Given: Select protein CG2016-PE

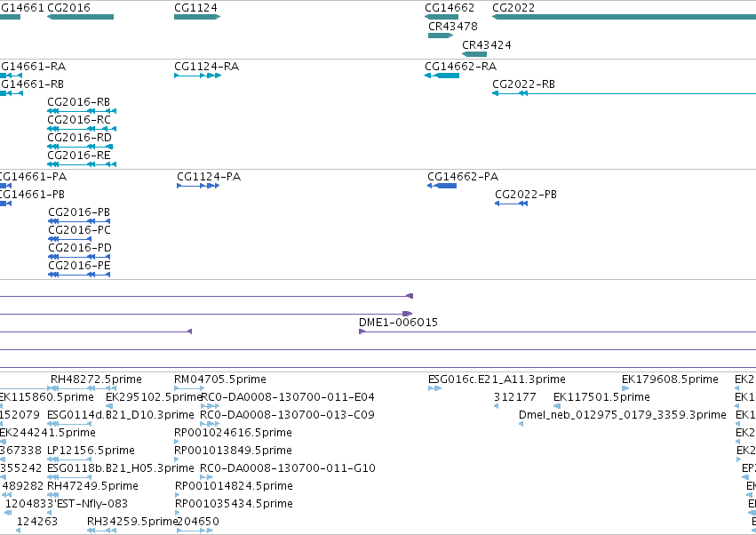Looking at the screenshot, I should [x=79, y=266].
